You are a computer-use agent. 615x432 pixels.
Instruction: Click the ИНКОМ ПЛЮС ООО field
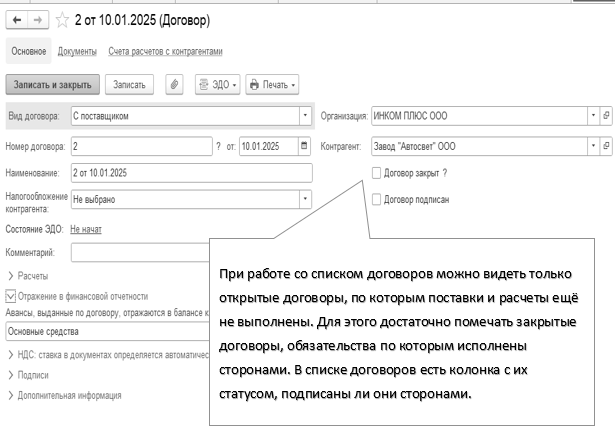(479, 115)
